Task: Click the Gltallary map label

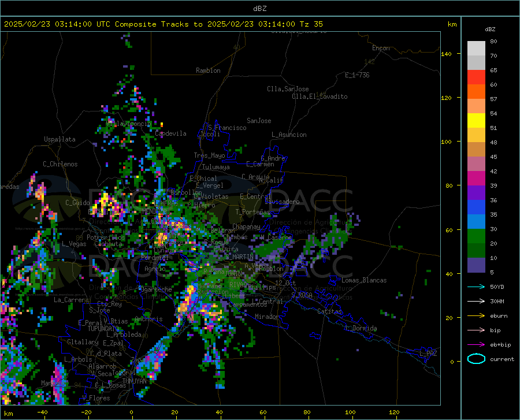Action: pyautogui.click(x=83, y=342)
